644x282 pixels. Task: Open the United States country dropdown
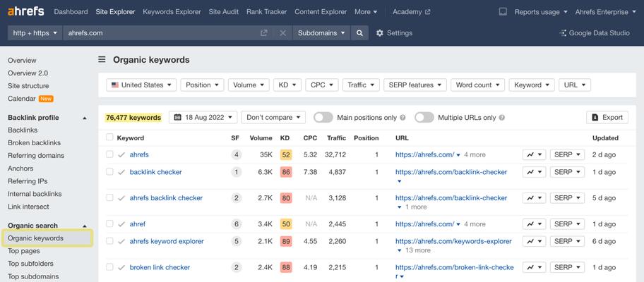tap(141, 85)
